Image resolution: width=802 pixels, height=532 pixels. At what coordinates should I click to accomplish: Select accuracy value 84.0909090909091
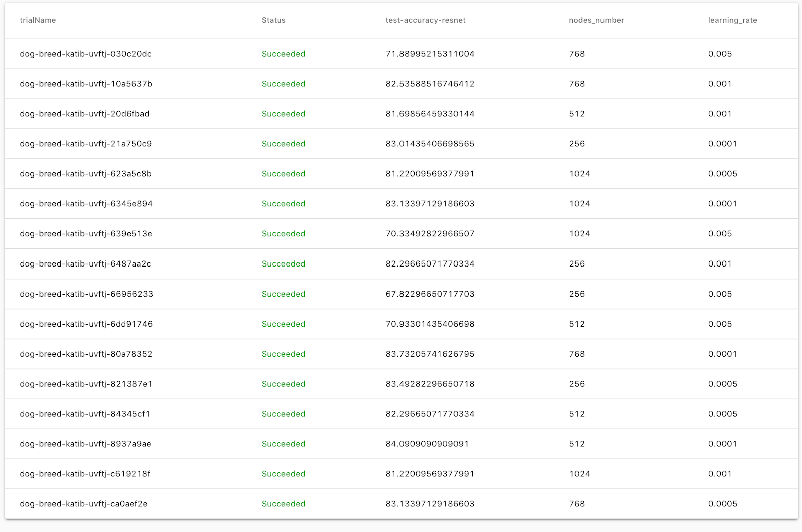[427, 444]
